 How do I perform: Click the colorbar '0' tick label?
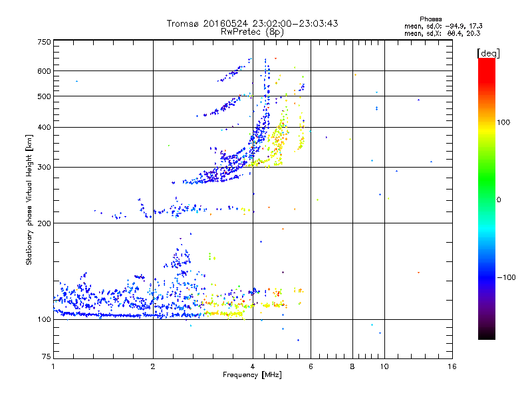pos(499,200)
